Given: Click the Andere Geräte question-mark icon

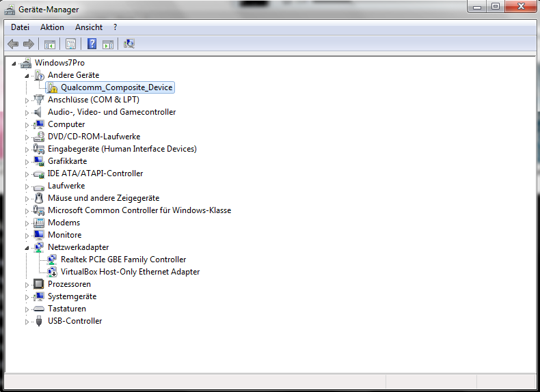Looking at the screenshot, I should tap(39, 75).
